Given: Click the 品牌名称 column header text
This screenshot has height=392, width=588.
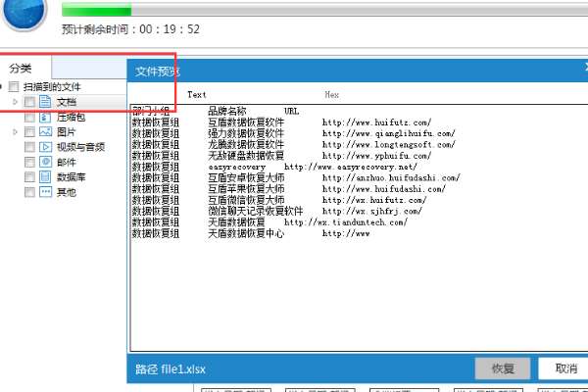Looking at the screenshot, I should click(x=227, y=111).
